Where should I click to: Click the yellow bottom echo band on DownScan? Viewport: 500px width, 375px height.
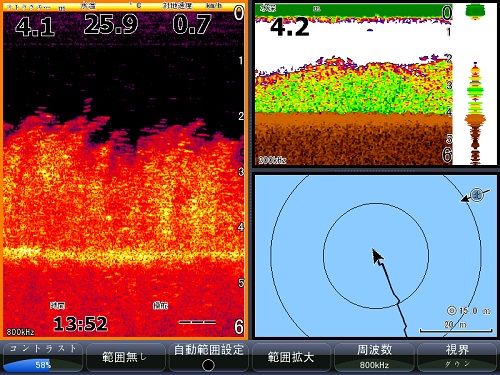[123, 254]
